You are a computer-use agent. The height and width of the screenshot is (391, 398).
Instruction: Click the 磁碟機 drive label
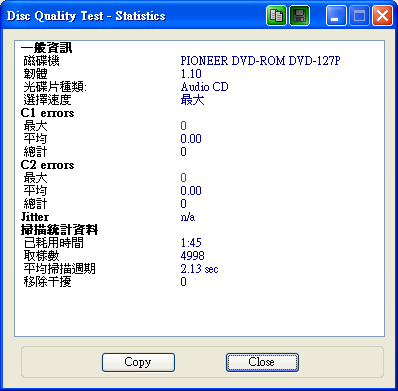pyautogui.click(x=41, y=61)
